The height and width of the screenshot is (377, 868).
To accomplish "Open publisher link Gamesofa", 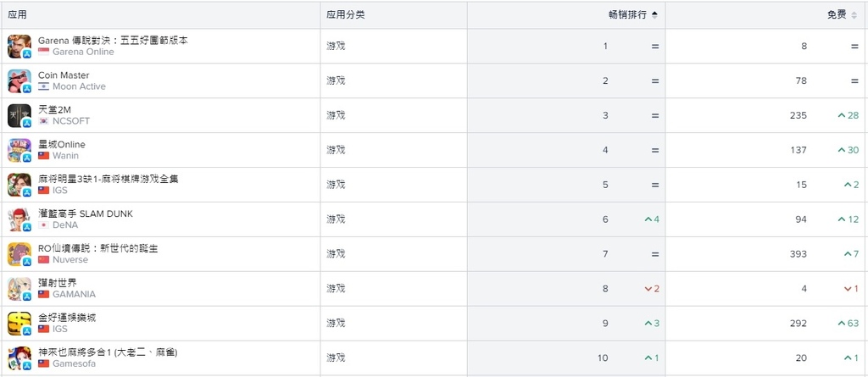I will [x=75, y=363].
